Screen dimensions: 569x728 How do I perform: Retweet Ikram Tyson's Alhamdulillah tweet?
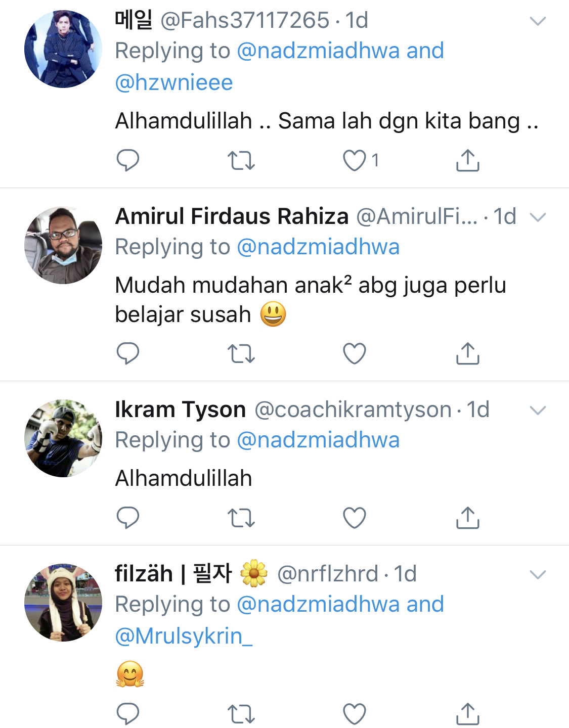(x=241, y=518)
